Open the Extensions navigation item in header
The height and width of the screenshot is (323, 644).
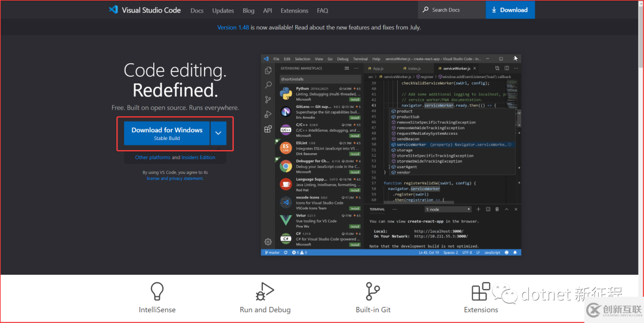(295, 11)
